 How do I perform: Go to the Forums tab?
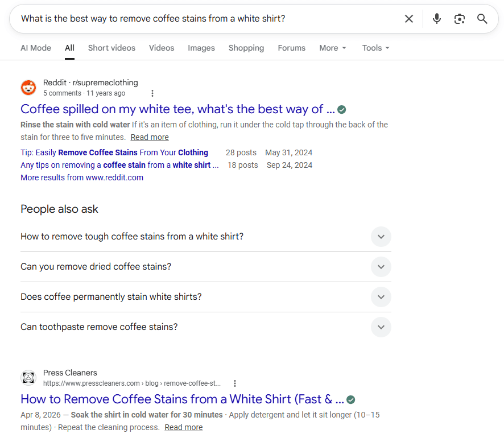point(292,48)
